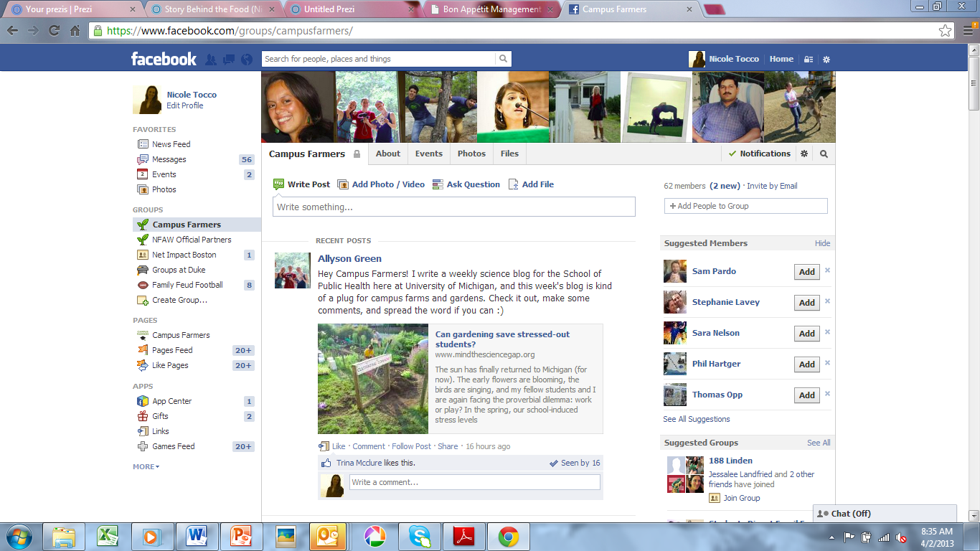Viewport: 980px width, 551px height.
Task: Open Events in left sidebar
Action: click(164, 174)
